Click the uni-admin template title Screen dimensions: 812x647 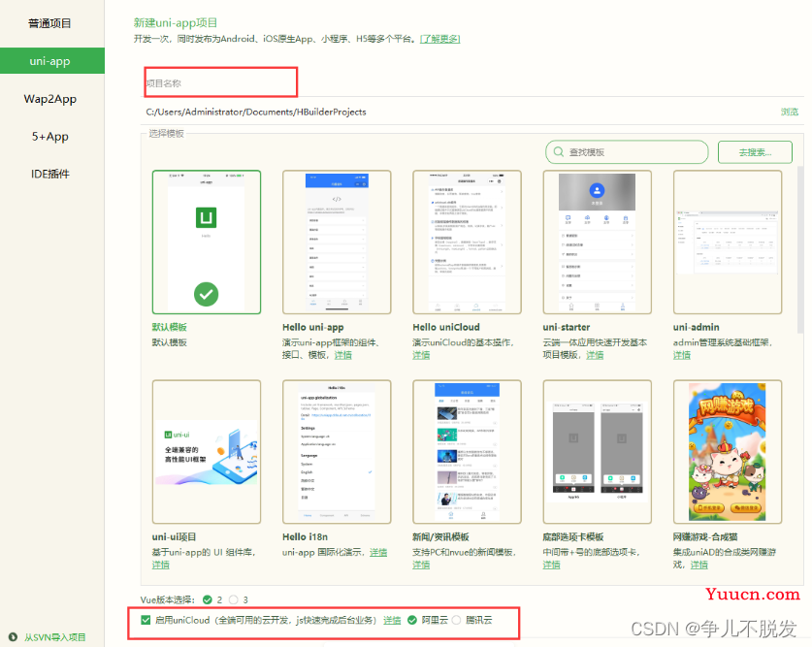tap(696, 327)
